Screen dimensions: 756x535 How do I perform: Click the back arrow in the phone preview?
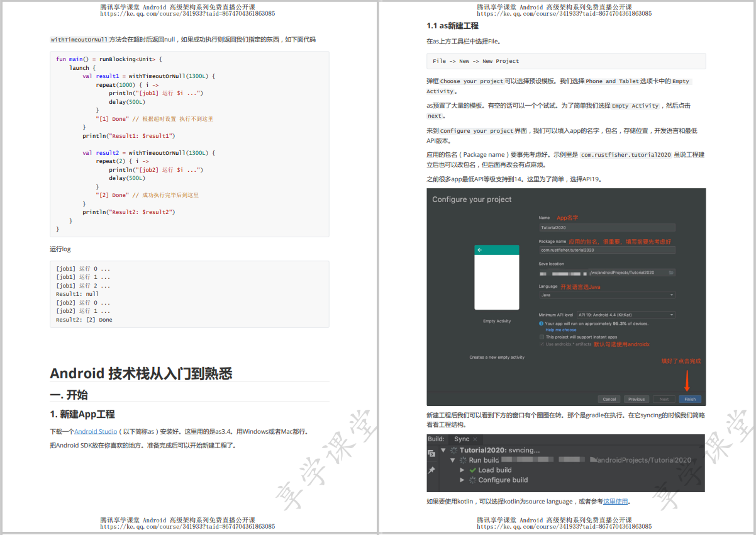[480, 250]
